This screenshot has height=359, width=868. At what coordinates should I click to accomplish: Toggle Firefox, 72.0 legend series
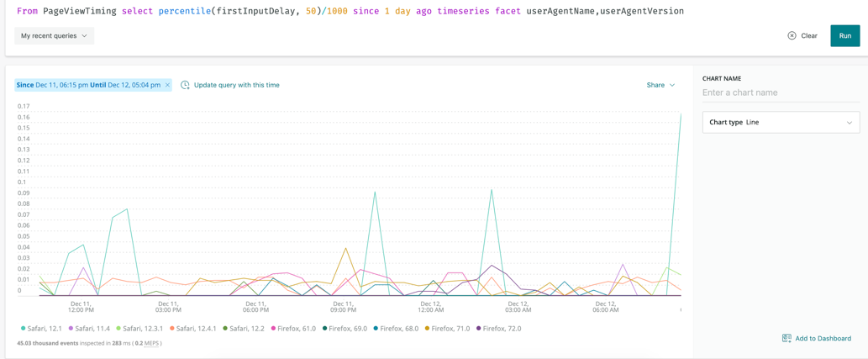coord(498,329)
